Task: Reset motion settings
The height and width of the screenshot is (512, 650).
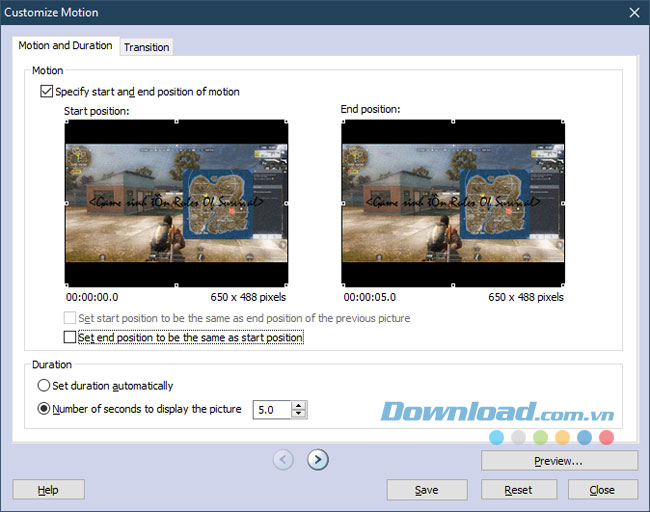Action: point(519,490)
